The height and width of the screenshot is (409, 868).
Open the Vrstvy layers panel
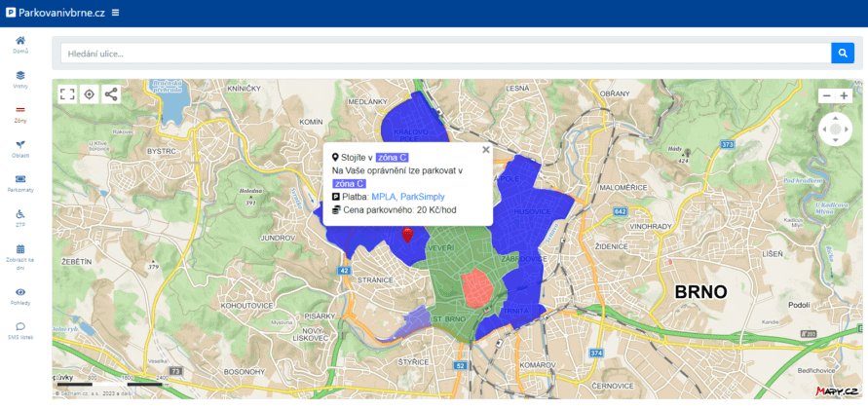20,79
